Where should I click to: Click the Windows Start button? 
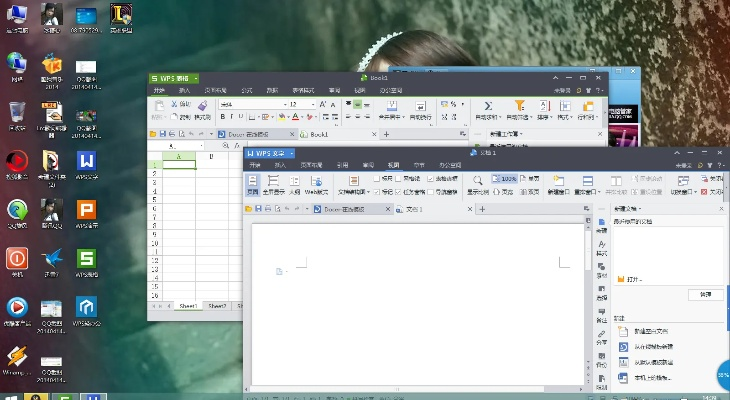[10, 397]
